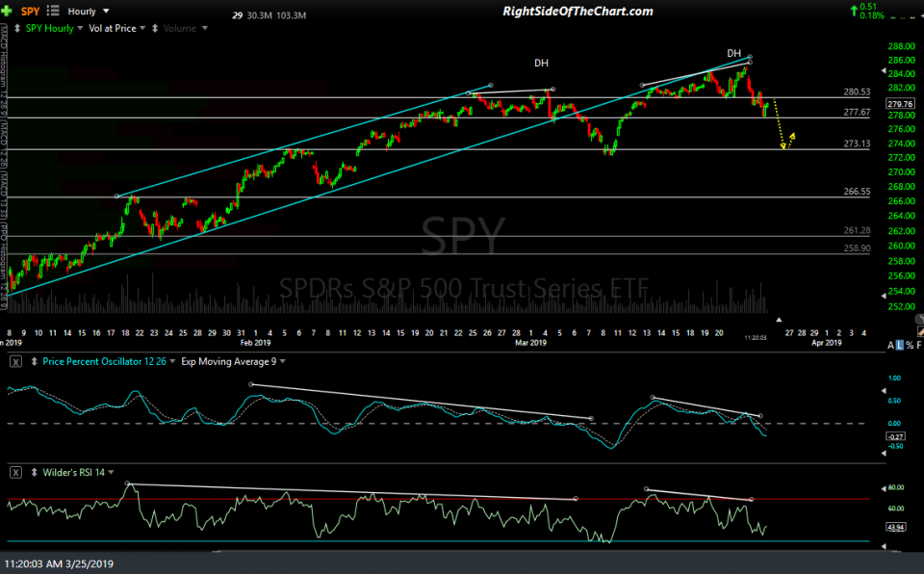Open the Vol at Price menu
This screenshot has height=574, width=924.
(142, 27)
